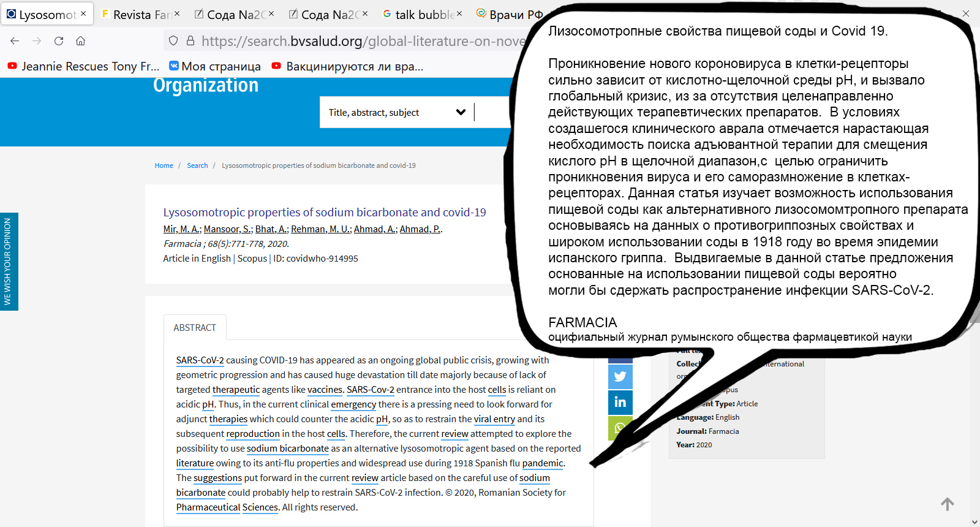Viewport: 980px width, 527px height.
Task: Open the sodium bicarbonate keyword link
Action: [x=288, y=449]
